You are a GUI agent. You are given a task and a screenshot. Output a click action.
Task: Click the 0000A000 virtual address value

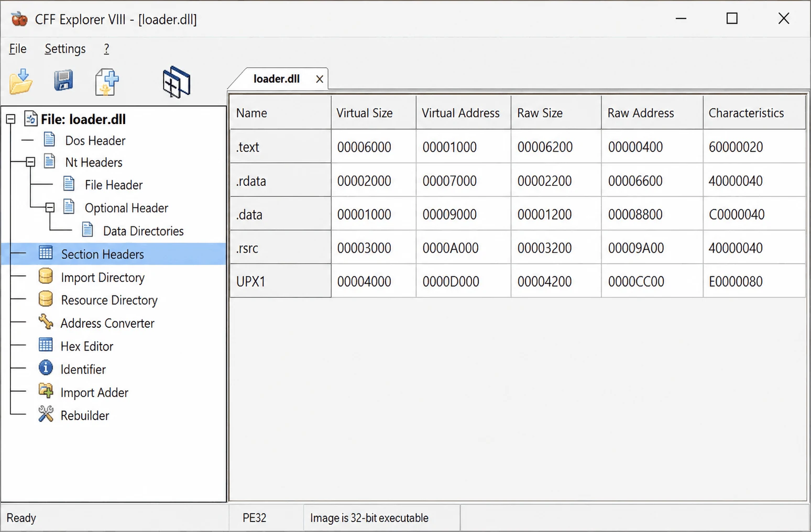pyautogui.click(x=451, y=248)
